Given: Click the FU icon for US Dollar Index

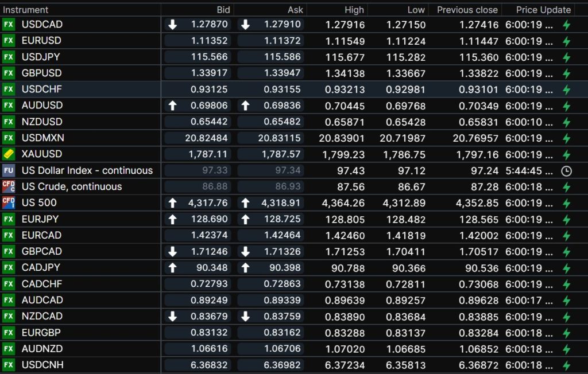Looking at the screenshot, I should 9,170.
